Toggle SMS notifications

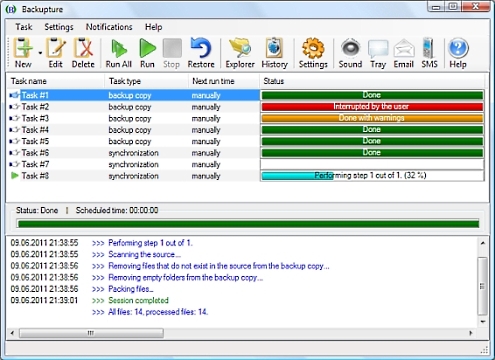point(429,53)
